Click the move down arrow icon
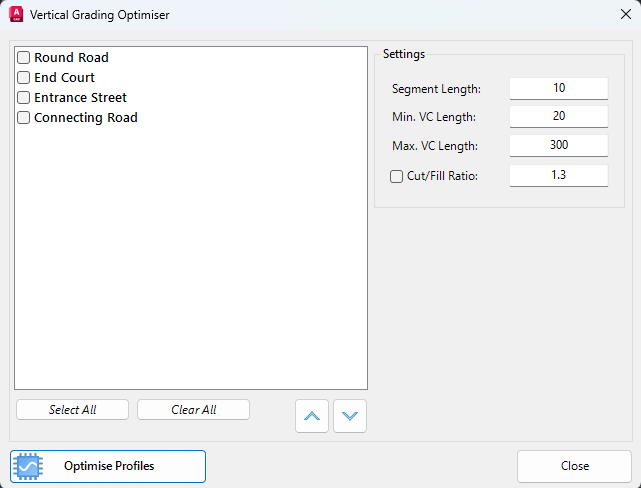The width and height of the screenshot is (641, 488). click(x=350, y=416)
